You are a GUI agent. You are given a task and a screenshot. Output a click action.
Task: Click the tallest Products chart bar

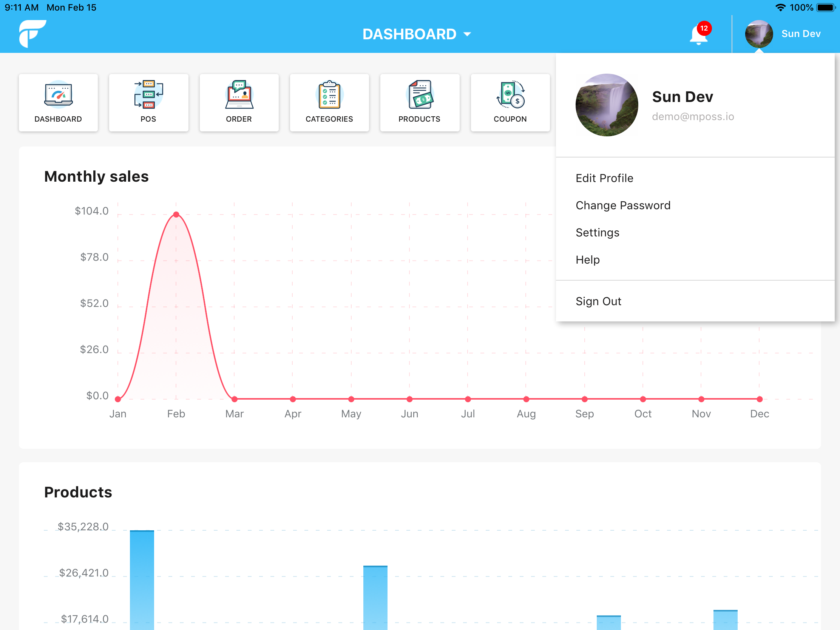[x=142, y=580]
